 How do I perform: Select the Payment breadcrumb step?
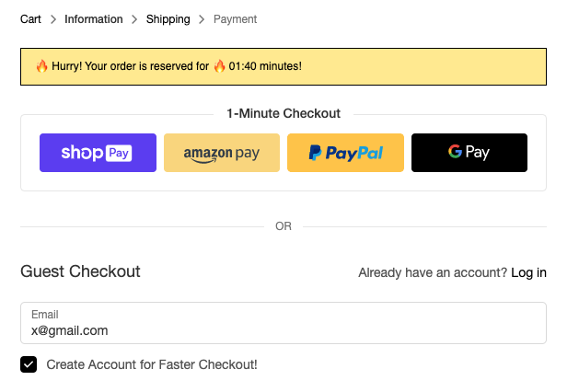(x=235, y=19)
